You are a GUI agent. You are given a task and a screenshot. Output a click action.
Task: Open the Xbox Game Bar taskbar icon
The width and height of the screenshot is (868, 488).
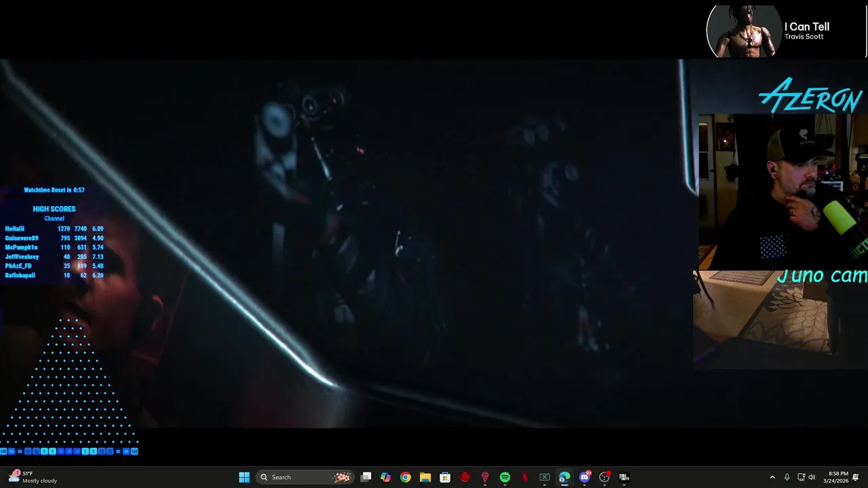click(x=545, y=477)
